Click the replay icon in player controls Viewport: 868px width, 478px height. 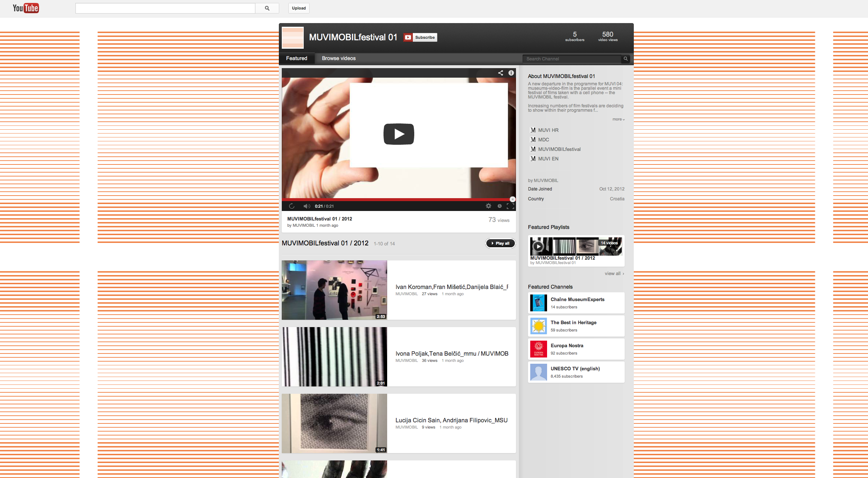tap(292, 206)
